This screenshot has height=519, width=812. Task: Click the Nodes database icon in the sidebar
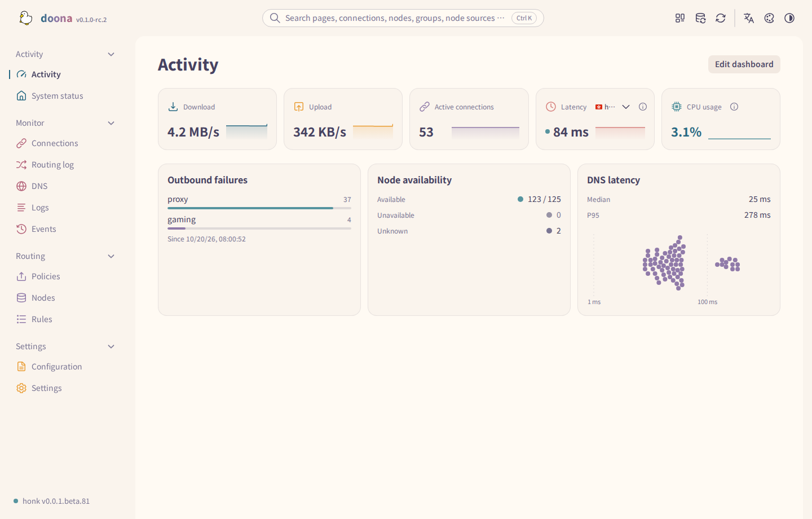tap(21, 298)
